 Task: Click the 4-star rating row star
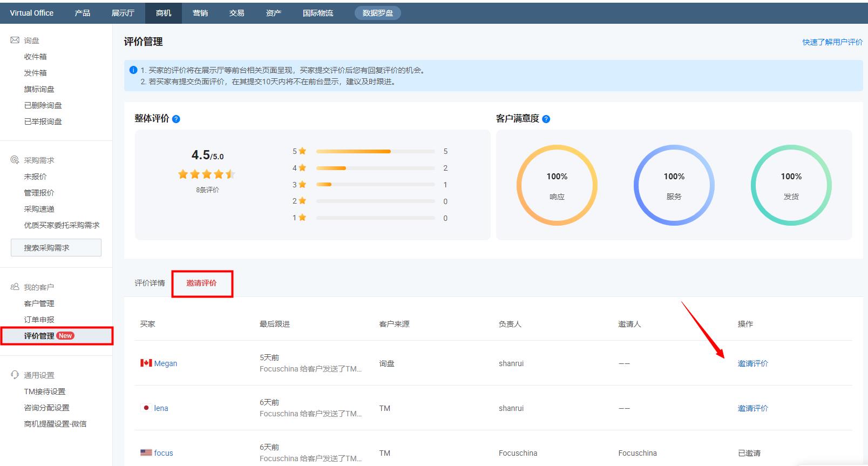302,168
